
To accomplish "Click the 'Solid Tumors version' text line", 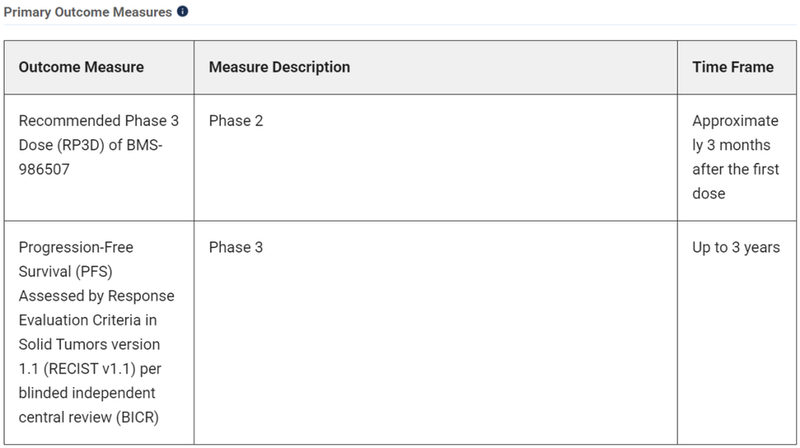I will (89, 344).
